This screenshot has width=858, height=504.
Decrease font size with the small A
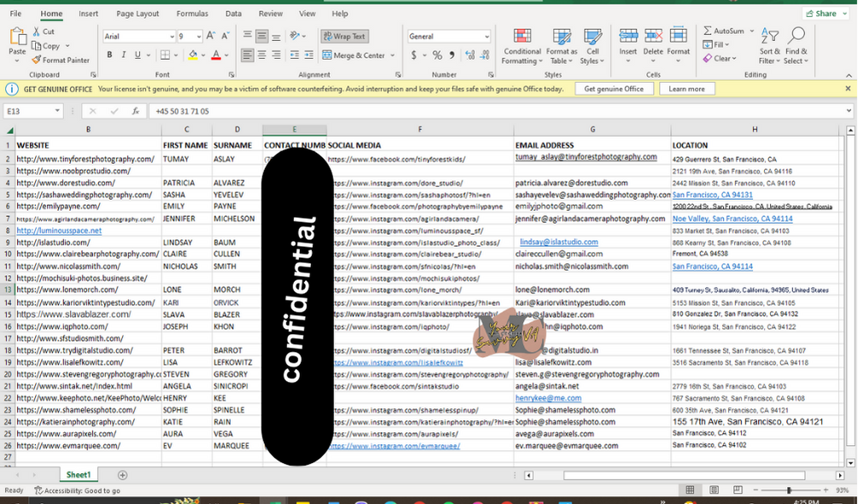(225, 36)
